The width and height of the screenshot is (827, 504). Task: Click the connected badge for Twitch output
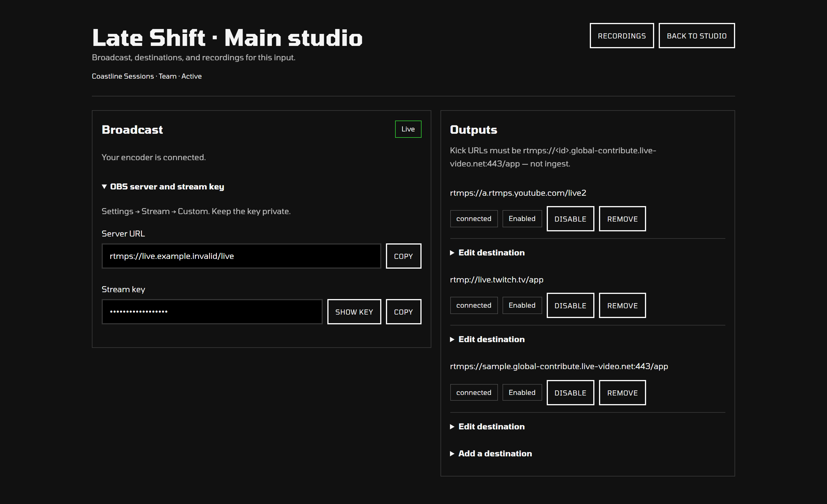474,305
